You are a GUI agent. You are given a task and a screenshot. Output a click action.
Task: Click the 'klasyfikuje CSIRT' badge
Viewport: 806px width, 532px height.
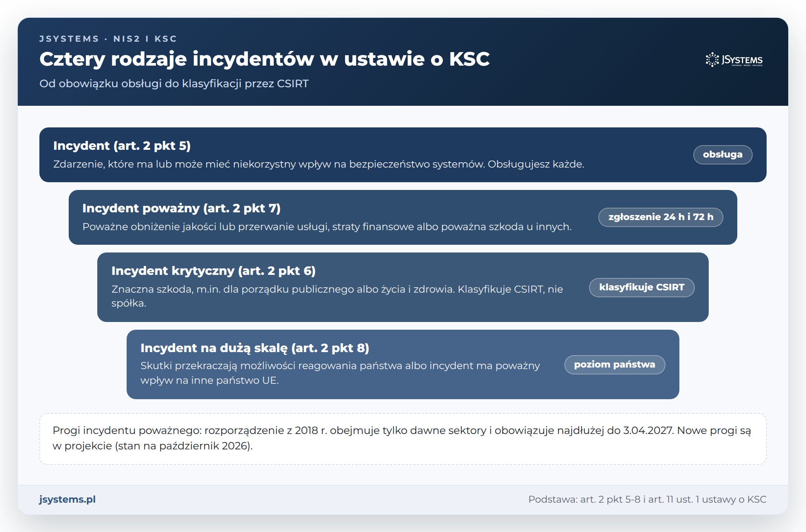click(x=642, y=287)
